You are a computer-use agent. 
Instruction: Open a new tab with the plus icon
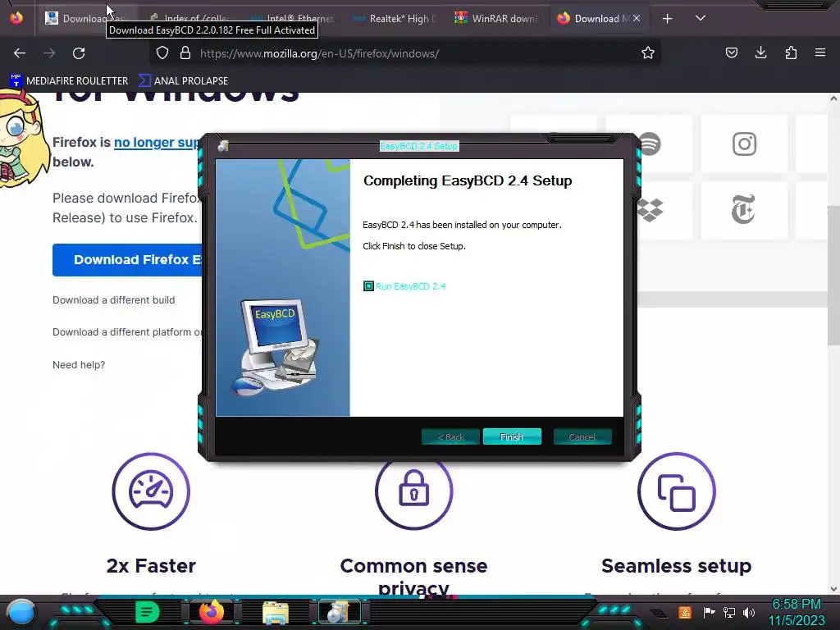(x=667, y=19)
